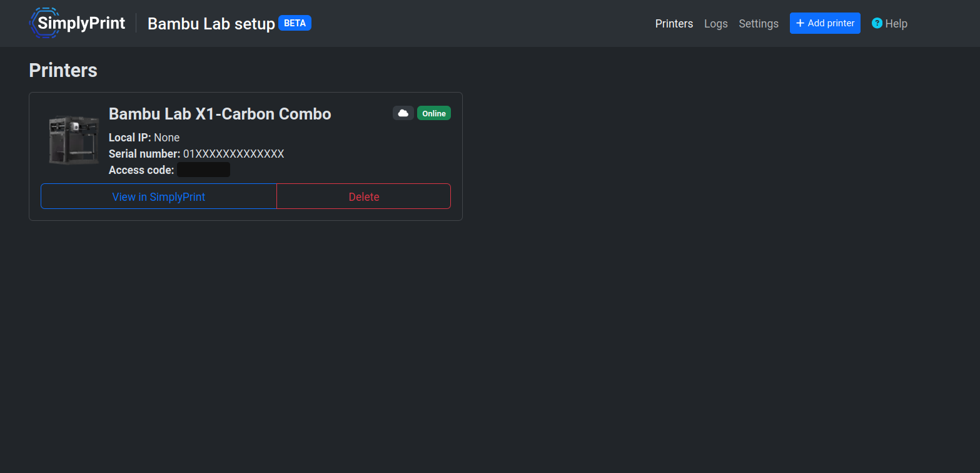The image size is (980, 473).
Task: Click the Help question mark icon
Action: 877,23
